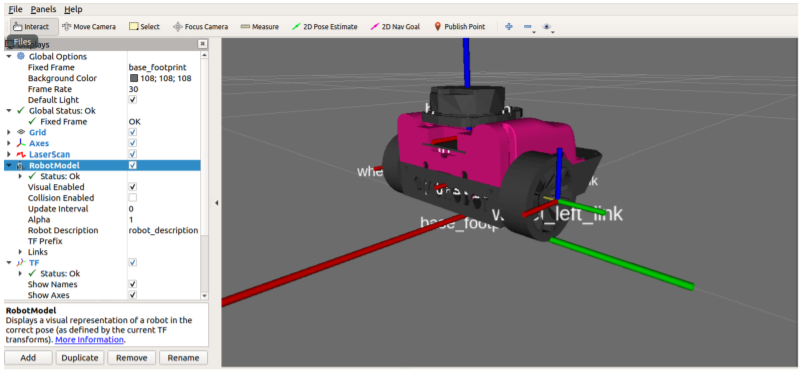Enable the Collision Enabled checkbox
This screenshot has height=372, width=803.
pos(133,198)
